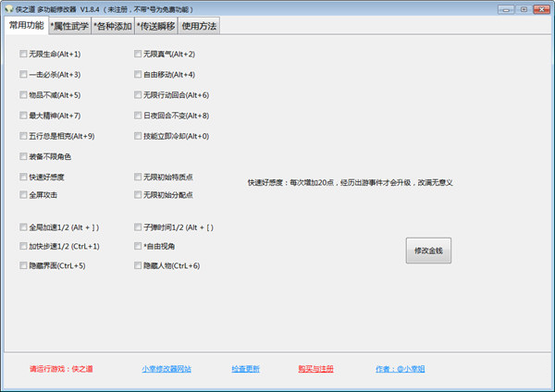Image resolution: width=555 pixels, height=392 pixels.
Task: Toggle 无限行动回合 (Alt+6) checkbox
Action: tap(138, 95)
